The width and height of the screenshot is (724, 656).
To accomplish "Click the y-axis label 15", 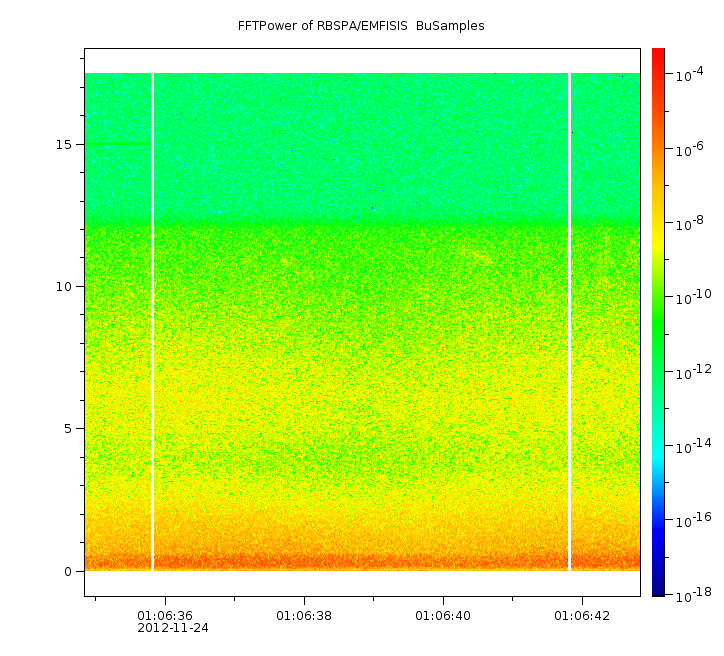I will click(x=64, y=144).
